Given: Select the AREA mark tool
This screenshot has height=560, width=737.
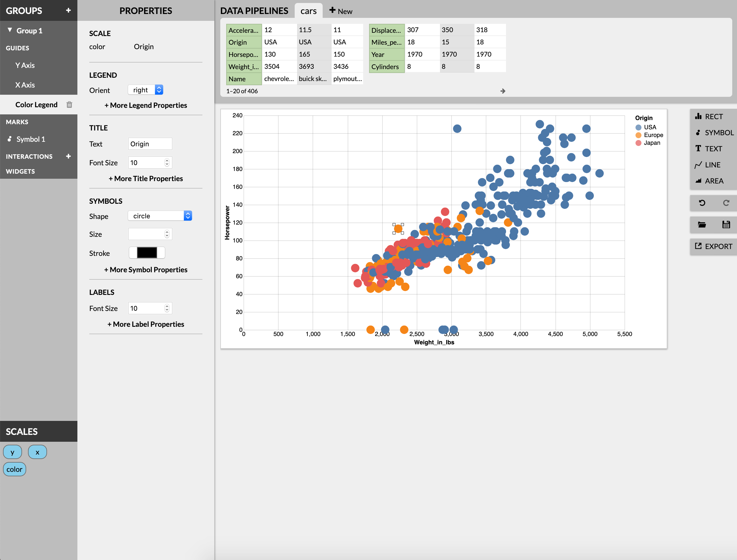Looking at the screenshot, I should [x=713, y=180].
